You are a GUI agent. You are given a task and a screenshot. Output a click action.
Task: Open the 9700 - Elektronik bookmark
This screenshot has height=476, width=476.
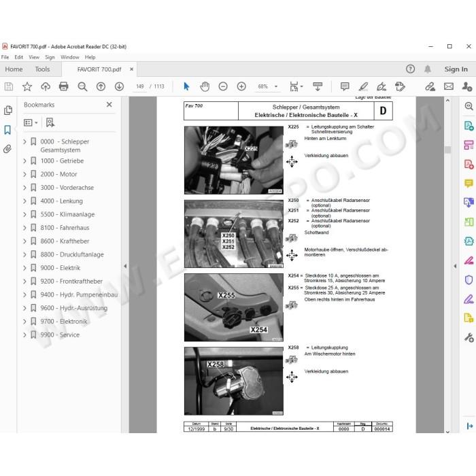(x=64, y=321)
